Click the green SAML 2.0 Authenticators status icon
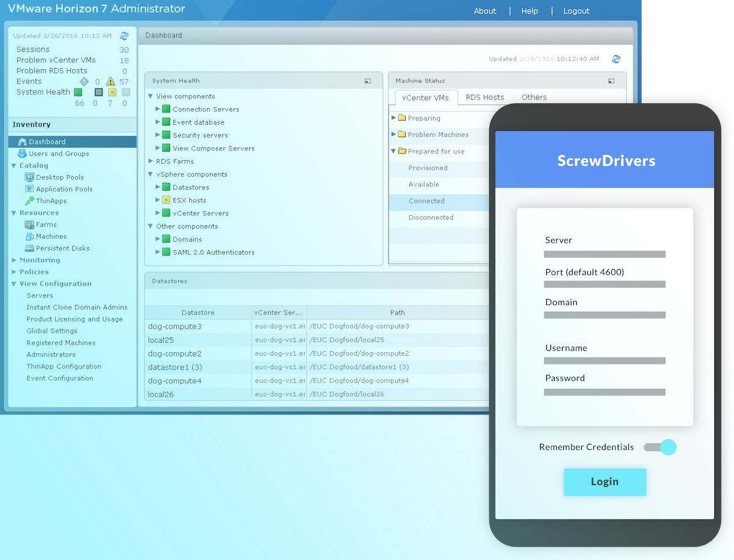This screenshot has height=560, width=734. click(x=166, y=252)
